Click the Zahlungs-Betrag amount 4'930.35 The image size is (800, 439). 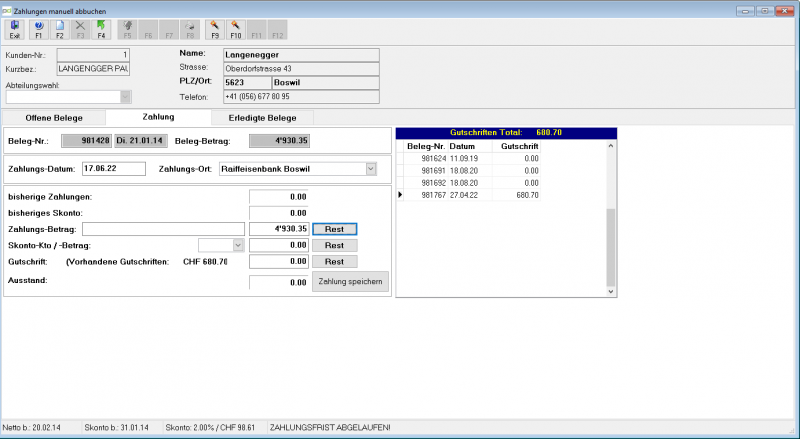[x=279, y=229]
